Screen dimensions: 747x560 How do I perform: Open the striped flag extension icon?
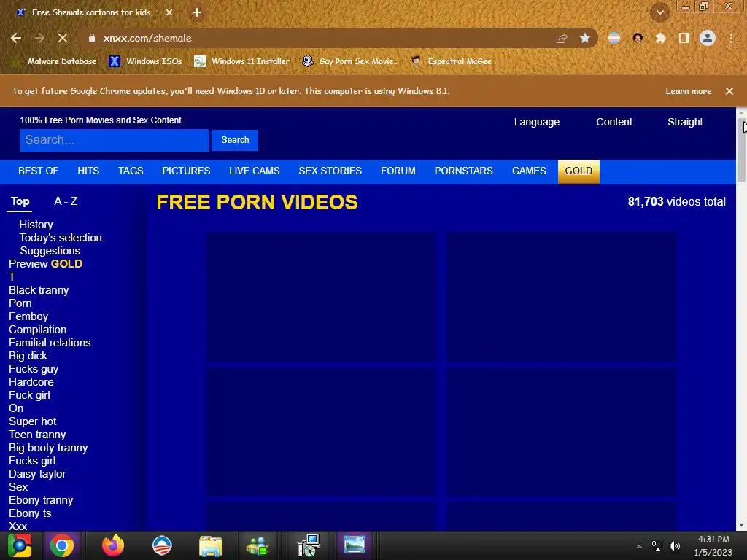coord(614,38)
